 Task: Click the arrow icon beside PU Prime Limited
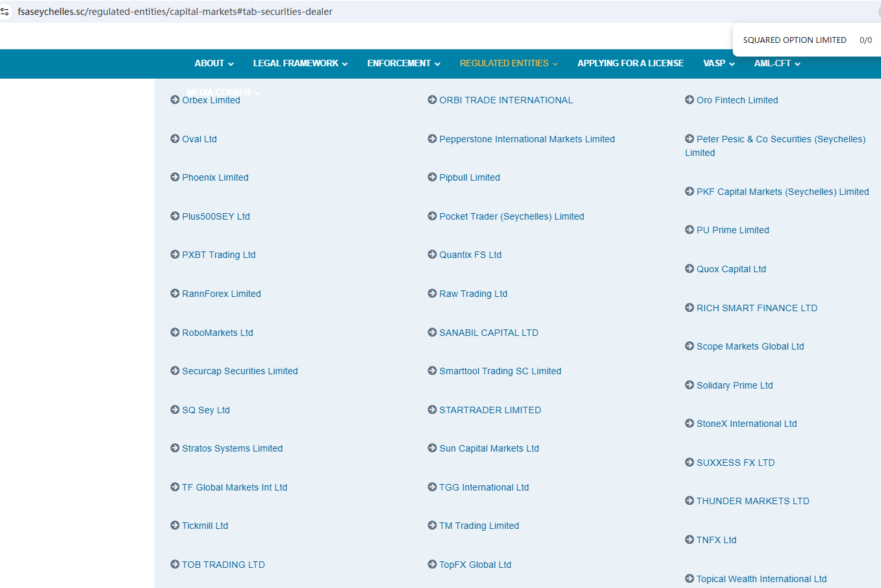pyautogui.click(x=689, y=230)
